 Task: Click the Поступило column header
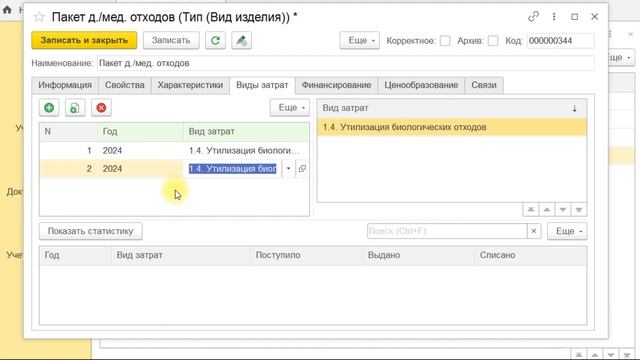306,255
